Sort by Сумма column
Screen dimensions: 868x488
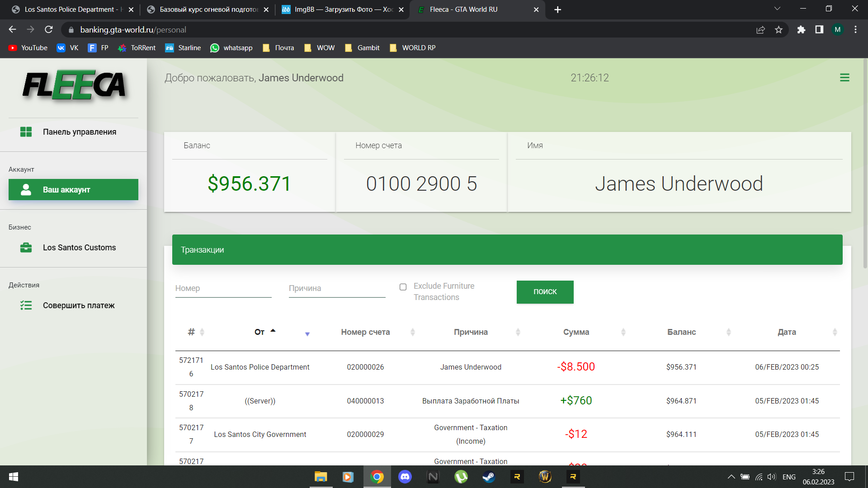(x=623, y=332)
